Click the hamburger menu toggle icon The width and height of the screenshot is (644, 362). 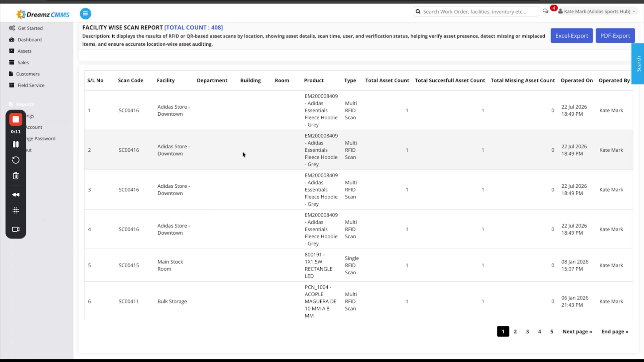click(85, 13)
